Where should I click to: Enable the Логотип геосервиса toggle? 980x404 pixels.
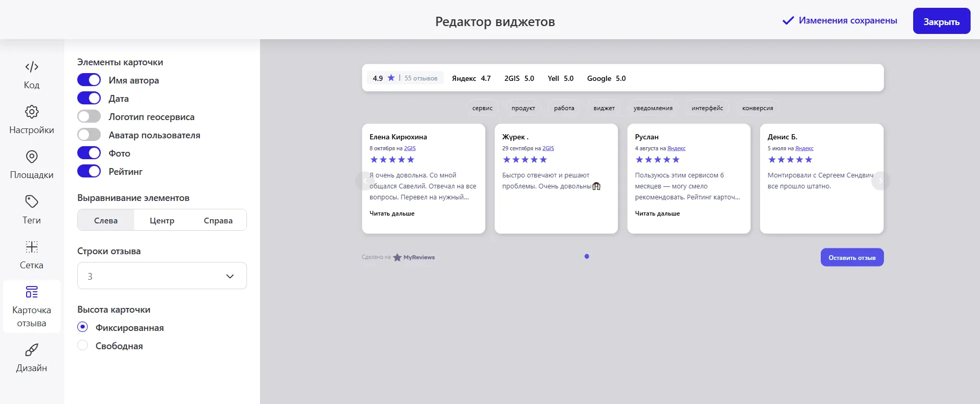tap(89, 116)
